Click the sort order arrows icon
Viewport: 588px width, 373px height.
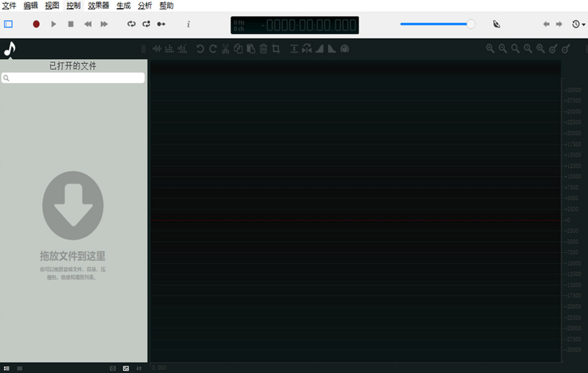(139, 369)
